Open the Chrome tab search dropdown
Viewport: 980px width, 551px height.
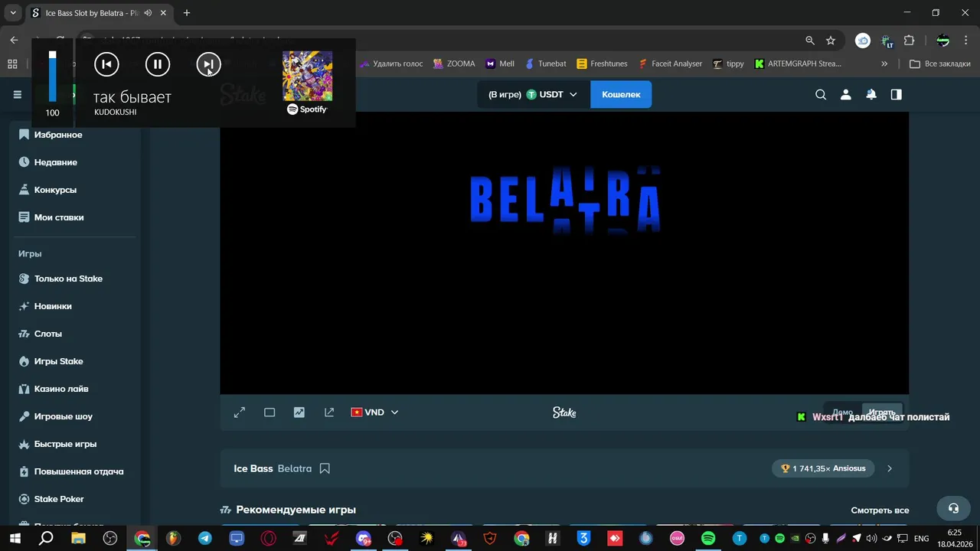(x=13, y=13)
